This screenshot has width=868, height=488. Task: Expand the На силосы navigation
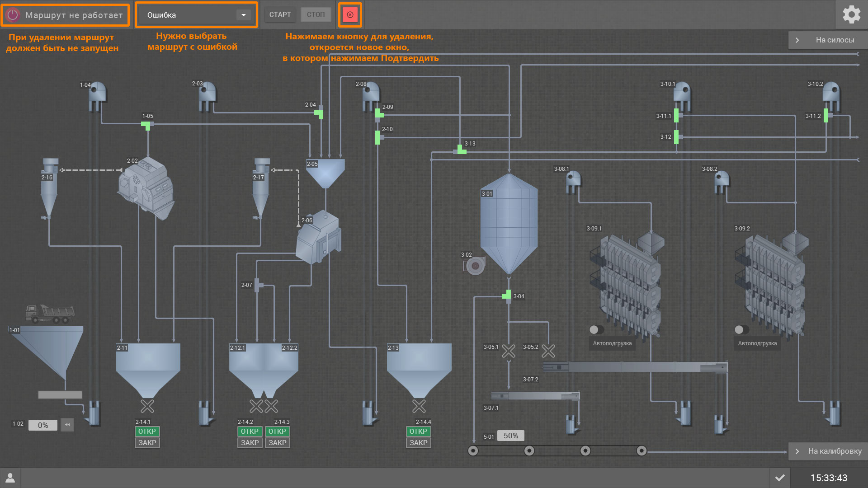(828, 40)
